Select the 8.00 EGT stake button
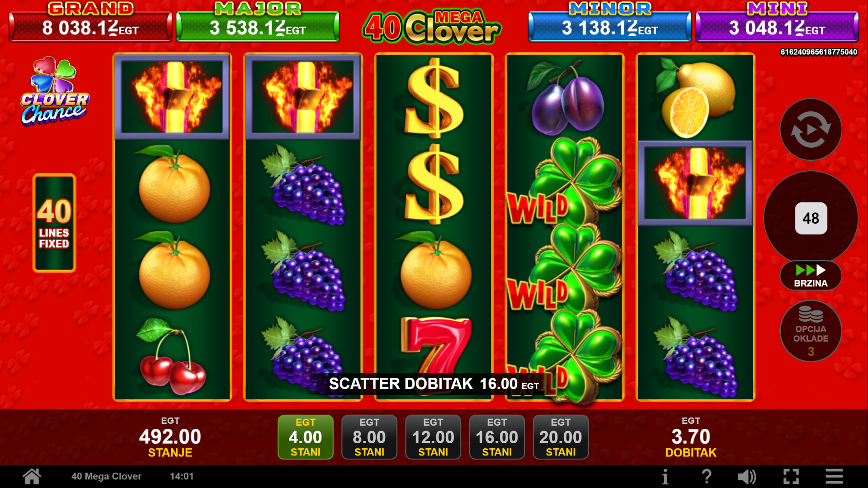 pos(369,437)
